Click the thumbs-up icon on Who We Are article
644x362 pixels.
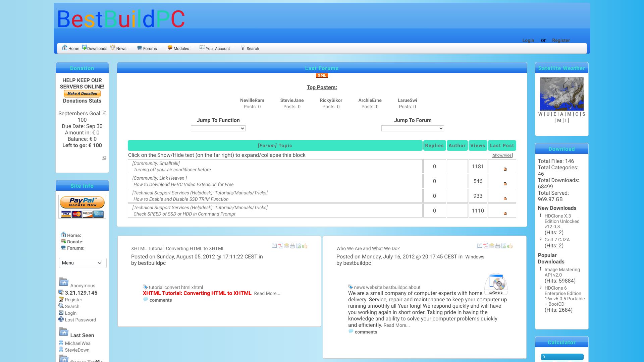[510, 246]
